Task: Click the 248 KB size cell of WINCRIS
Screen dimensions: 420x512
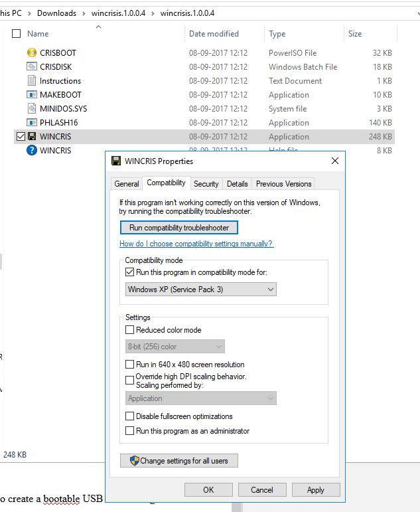Action: [380, 137]
